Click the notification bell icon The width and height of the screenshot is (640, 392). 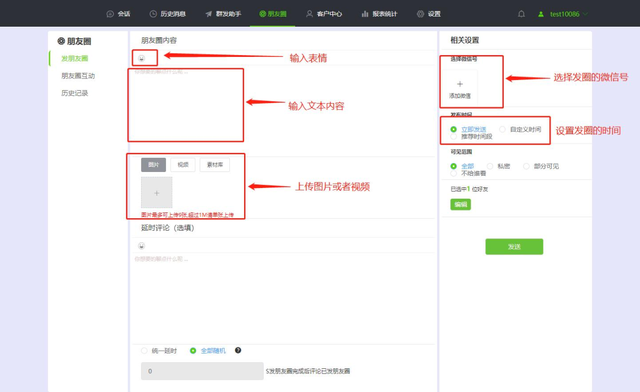tap(521, 14)
